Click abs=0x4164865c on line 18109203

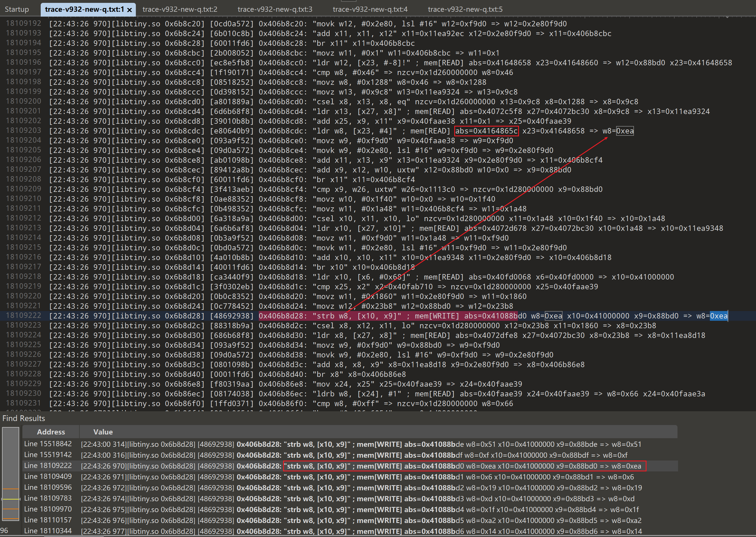click(x=486, y=131)
